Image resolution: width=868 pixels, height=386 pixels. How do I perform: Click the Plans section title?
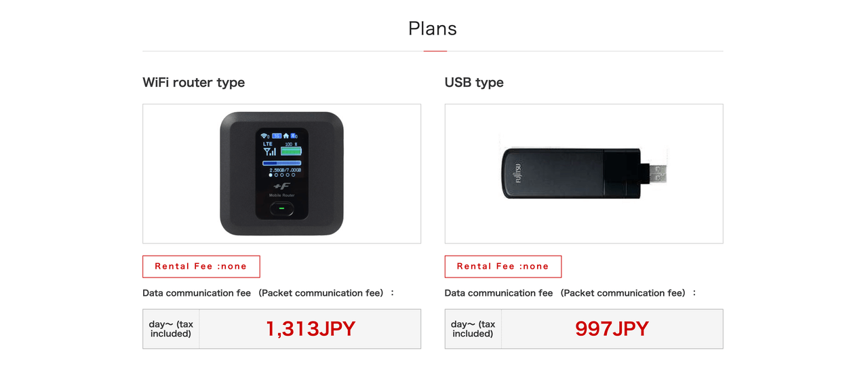coord(433,28)
